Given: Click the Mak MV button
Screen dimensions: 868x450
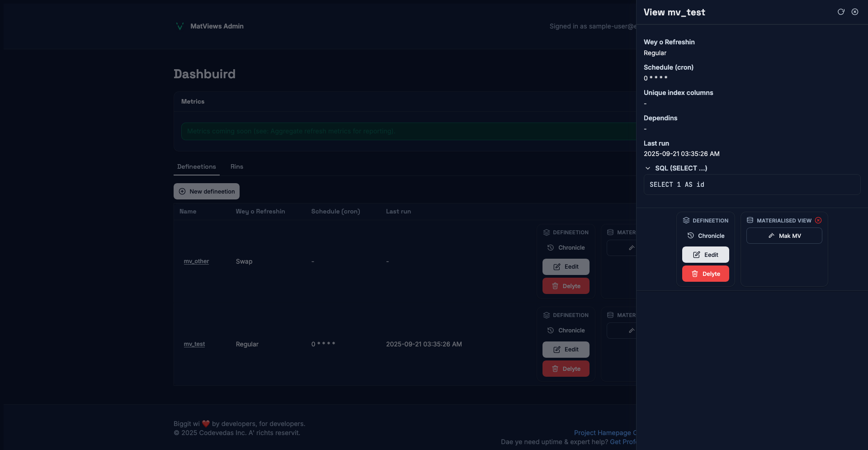Looking at the screenshot, I should pyautogui.click(x=784, y=236).
